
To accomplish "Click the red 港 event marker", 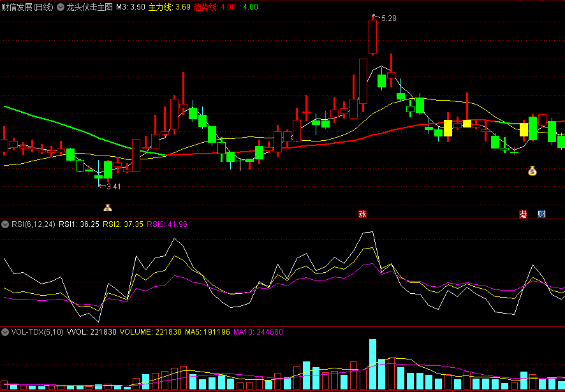I will [522, 214].
